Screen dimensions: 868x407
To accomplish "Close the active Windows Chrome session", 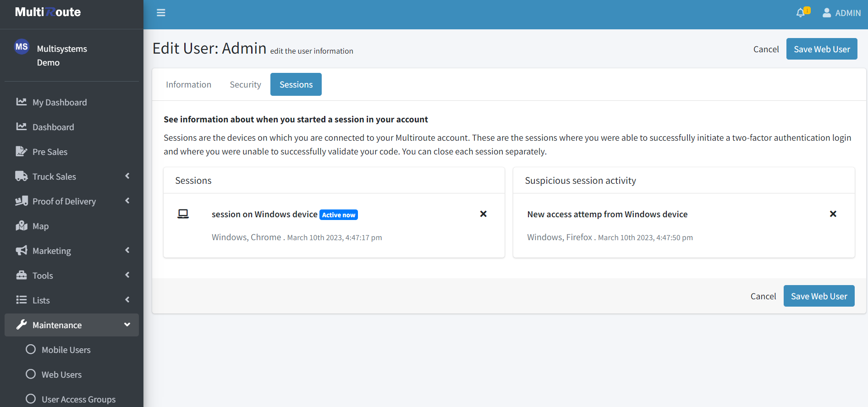I will (483, 214).
